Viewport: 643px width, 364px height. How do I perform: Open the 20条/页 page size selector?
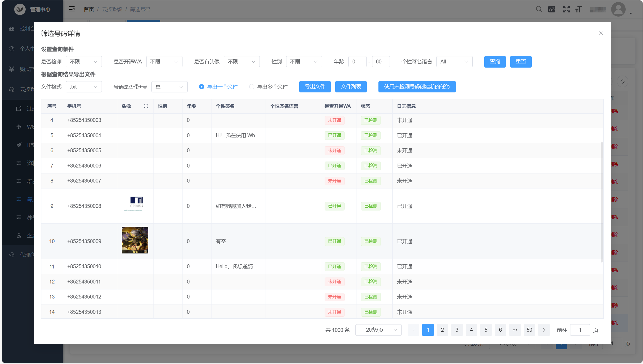(x=378, y=330)
